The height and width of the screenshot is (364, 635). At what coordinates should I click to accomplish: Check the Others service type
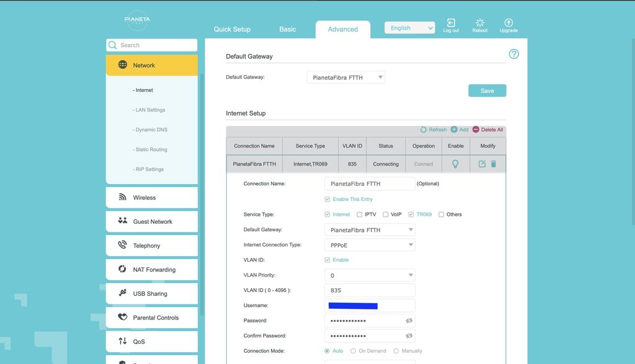[441, 215]
